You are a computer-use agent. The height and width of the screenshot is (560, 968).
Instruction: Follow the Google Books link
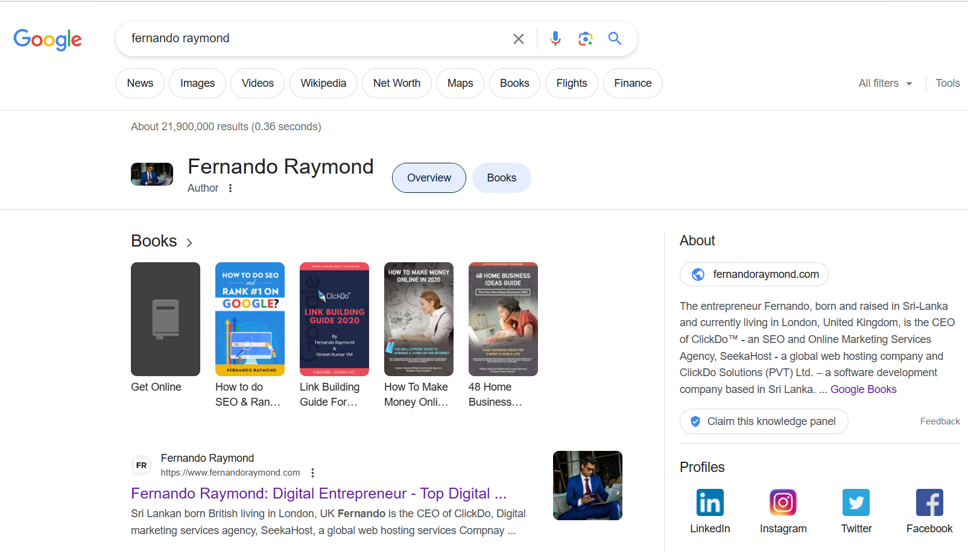pos(863,389)
